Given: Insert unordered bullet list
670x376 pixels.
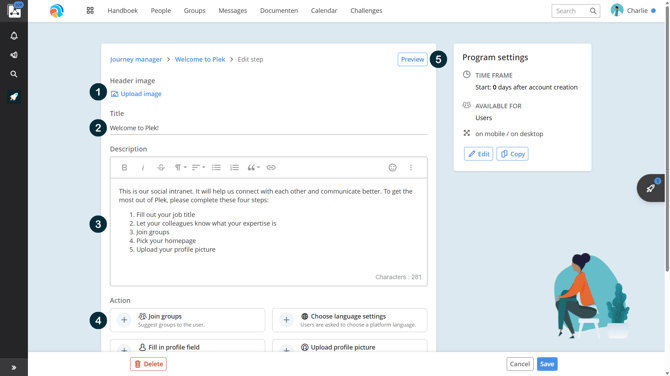Looking at the screenshot, I should (x=216, y=167).
